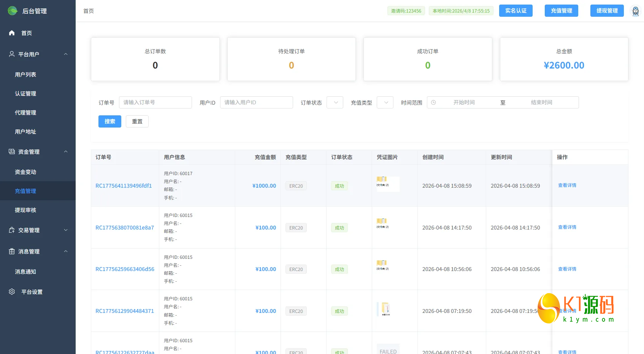The image size is (644, 354).
Task: Click the 总金额 ¥2600.00 value
Action: [x=564, y=65]
